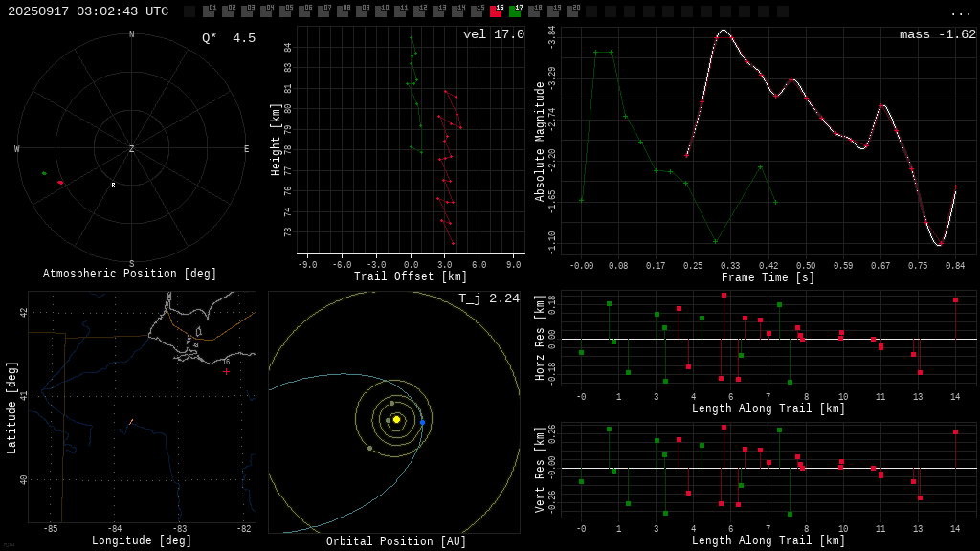Select station indicator 02
The height and width of the screenshot is (551, 980).
[228, 11]
